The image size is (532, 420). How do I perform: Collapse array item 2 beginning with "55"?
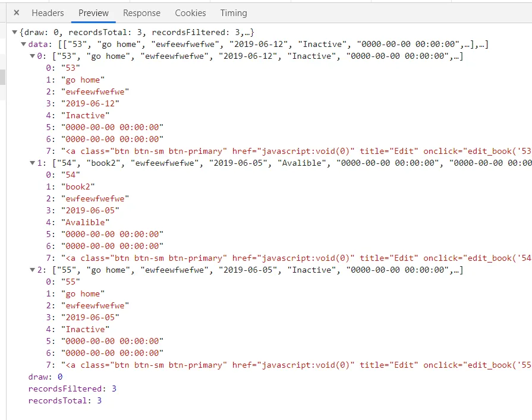tap(32, 270)
